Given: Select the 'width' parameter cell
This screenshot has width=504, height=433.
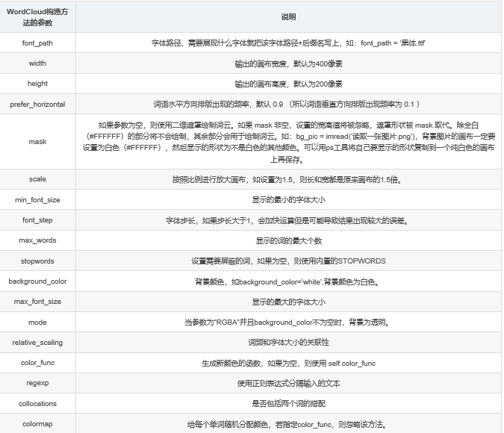Looking at the screenshot, I should coord(37,63).
